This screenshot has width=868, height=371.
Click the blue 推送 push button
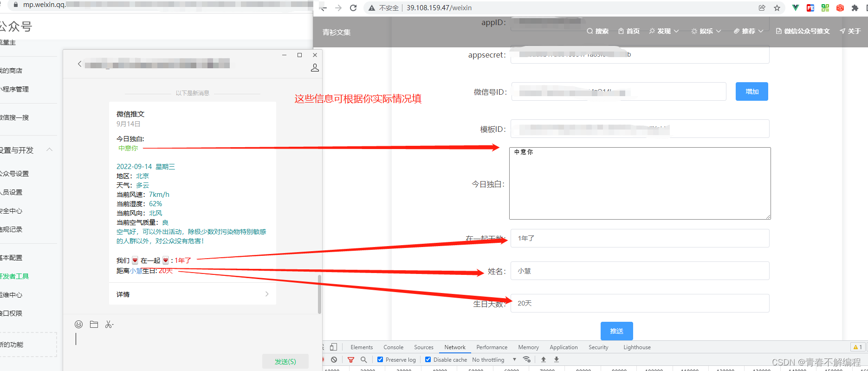tap(616, 331)
